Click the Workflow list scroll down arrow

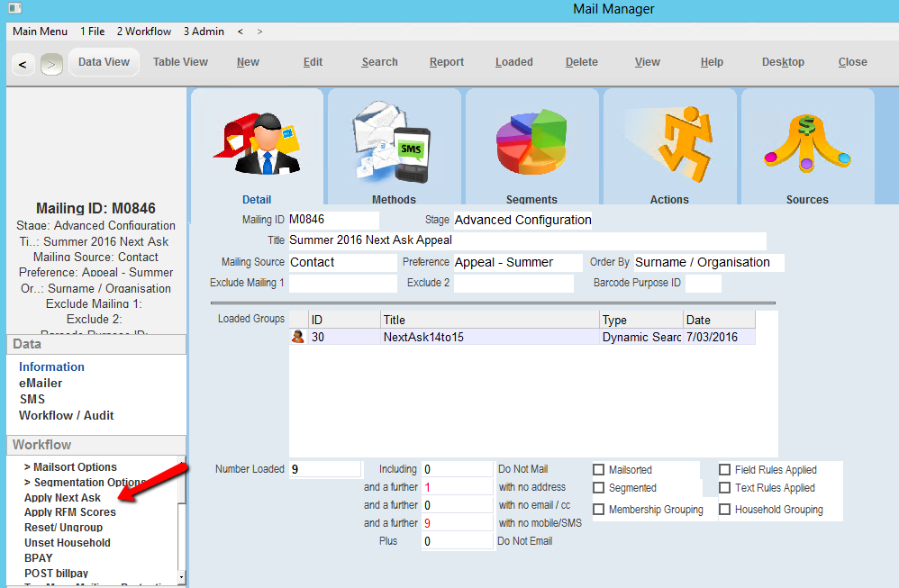[x=182, y=577]
